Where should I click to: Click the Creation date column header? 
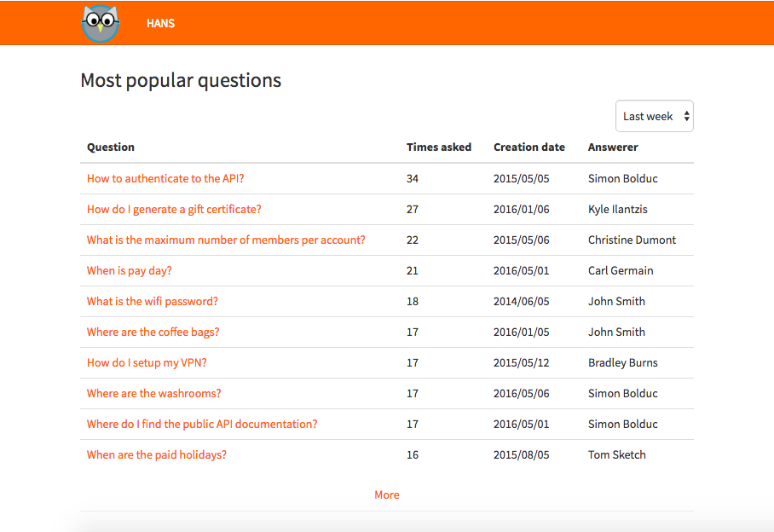pos(529,147)
